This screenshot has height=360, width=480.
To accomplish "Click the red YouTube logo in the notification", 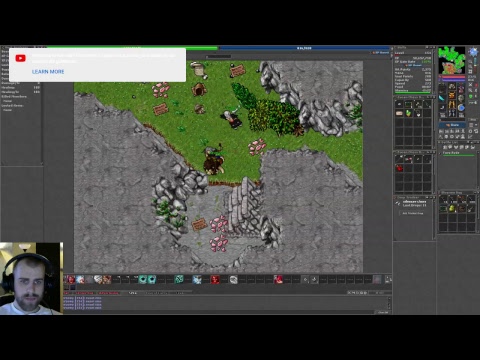I will 20,58.
